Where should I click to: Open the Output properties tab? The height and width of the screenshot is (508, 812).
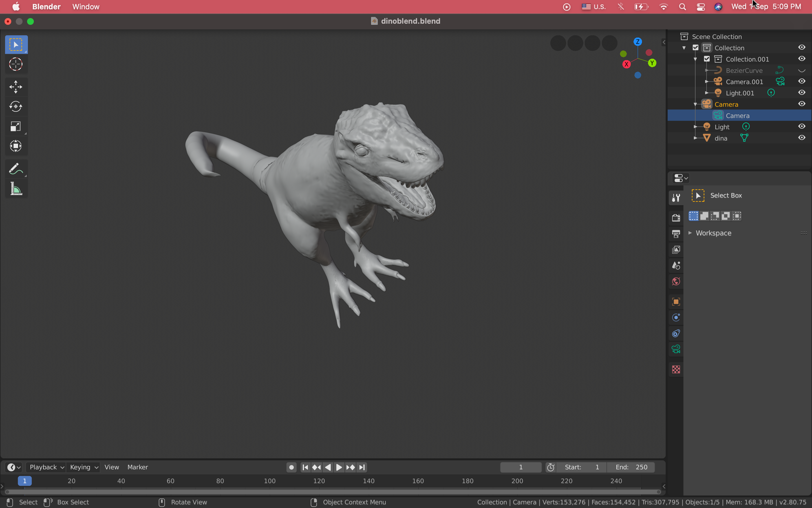(x=676, y=233)
